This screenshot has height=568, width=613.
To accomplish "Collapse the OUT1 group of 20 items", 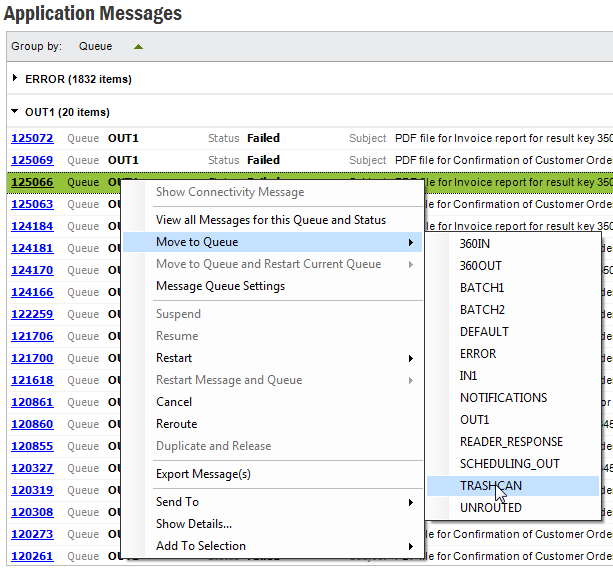I will pyautogui.click(x=15, y=112).
